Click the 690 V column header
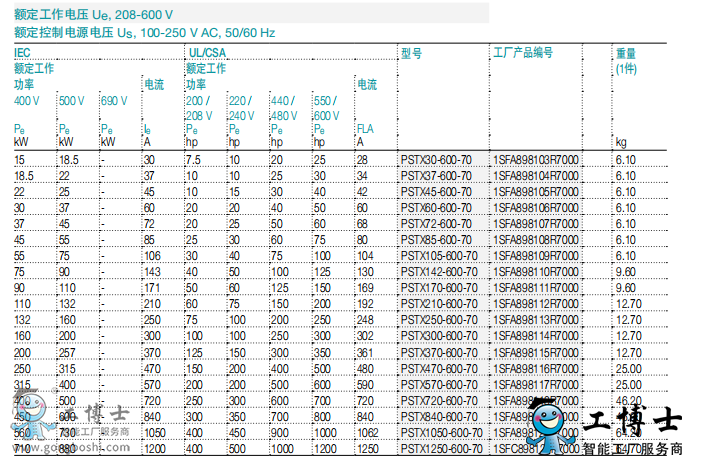 click(x=114, y=101)
